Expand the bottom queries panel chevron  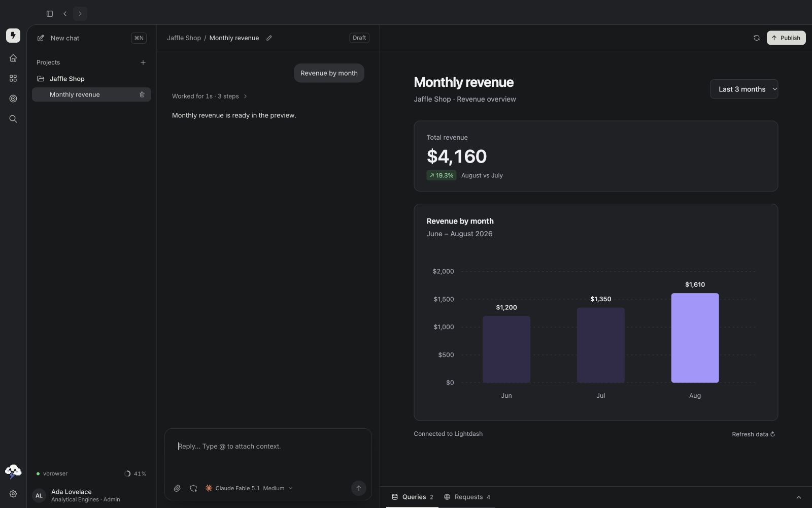(799, 497)
